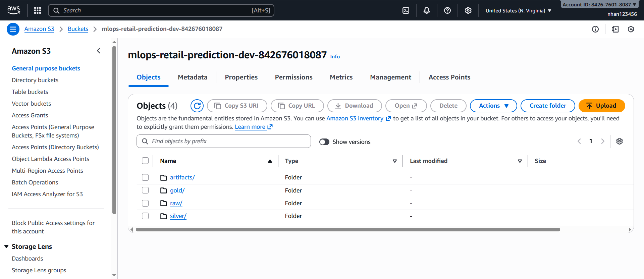The image size is (644, 279).
Task: Open the notifications bell
Action: point(426,10)
